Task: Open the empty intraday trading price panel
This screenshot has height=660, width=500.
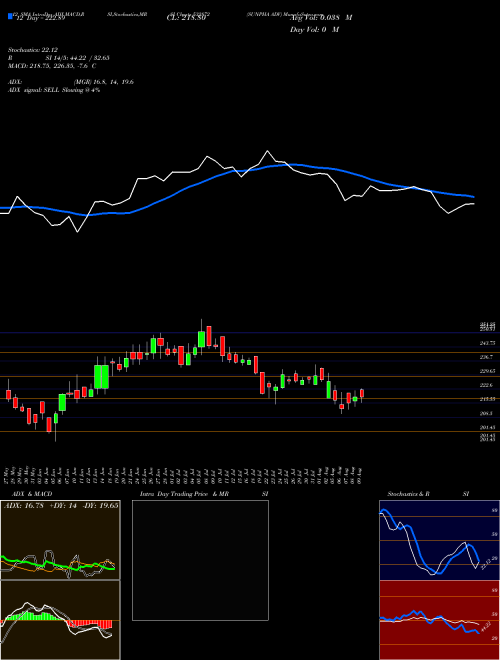Action: click(x=200, y=560)
